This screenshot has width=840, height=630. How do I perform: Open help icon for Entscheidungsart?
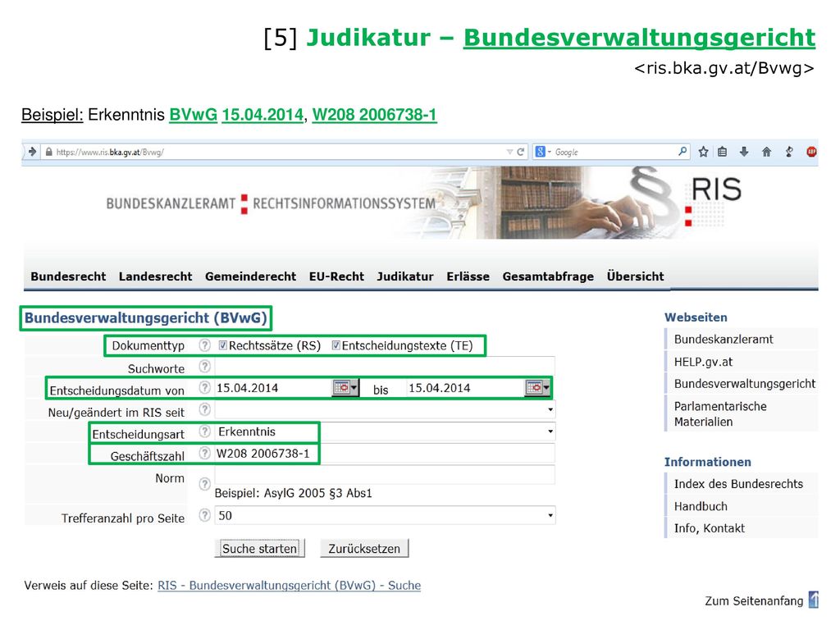tap(204, 431)
